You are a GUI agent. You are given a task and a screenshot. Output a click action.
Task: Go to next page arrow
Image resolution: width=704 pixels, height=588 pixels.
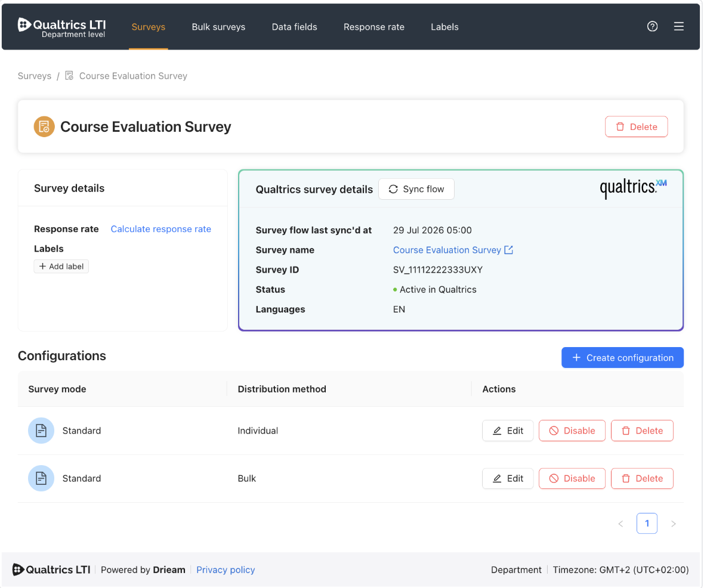(x=673, y=524)
